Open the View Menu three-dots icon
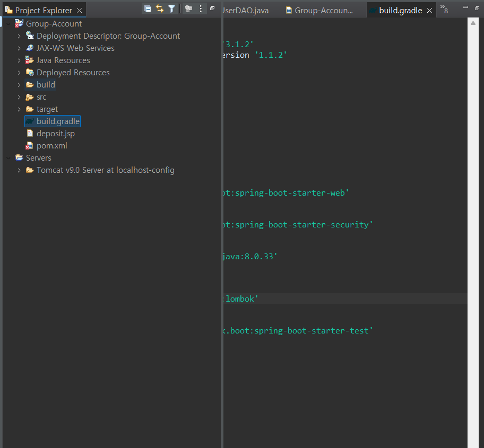The height and width of the screenshot is (448, 484). tap(201, 9)
